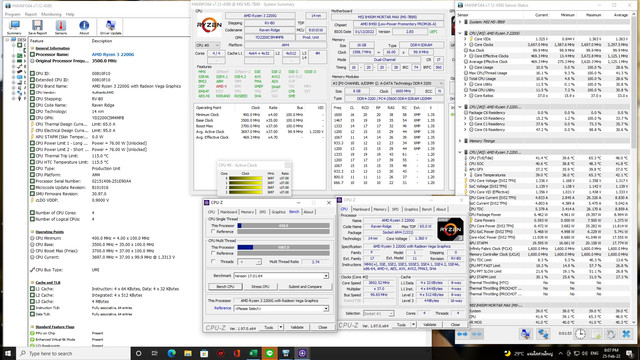
Task: Open the Help menu in HWiNFO64
Action: (x=70, y=14)
